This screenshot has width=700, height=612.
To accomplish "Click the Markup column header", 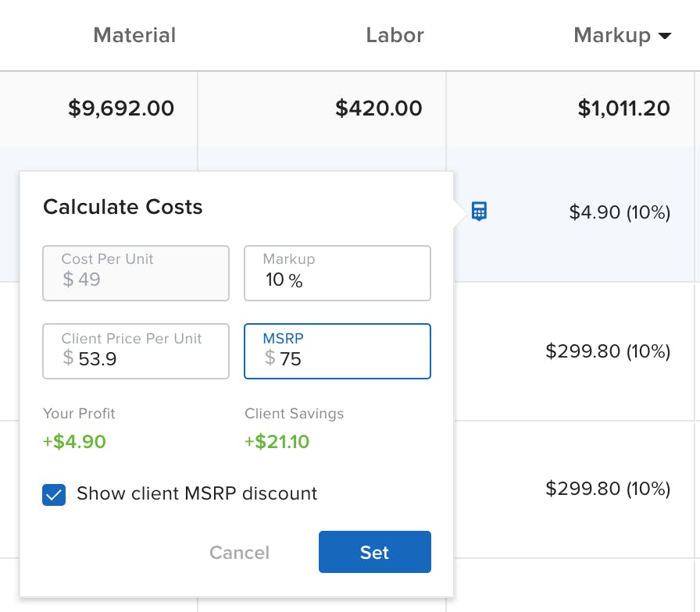I will tap(613, 34).
